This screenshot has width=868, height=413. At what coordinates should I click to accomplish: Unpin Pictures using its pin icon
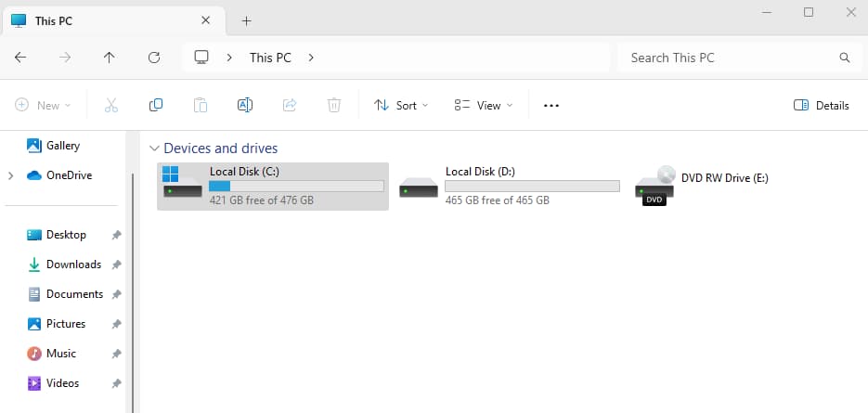click(116, 324)
